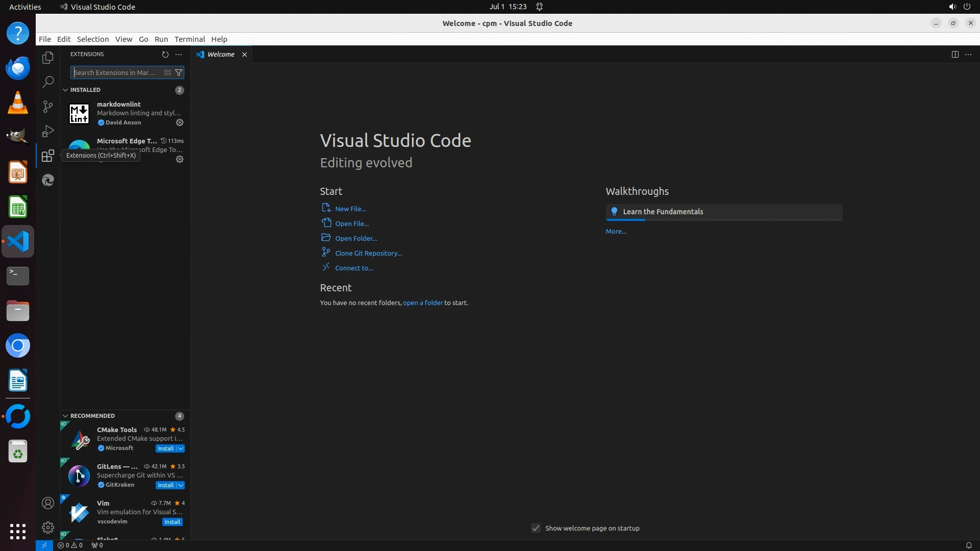
Task: Open the Run and Debug view
Action: coord(48,131)
